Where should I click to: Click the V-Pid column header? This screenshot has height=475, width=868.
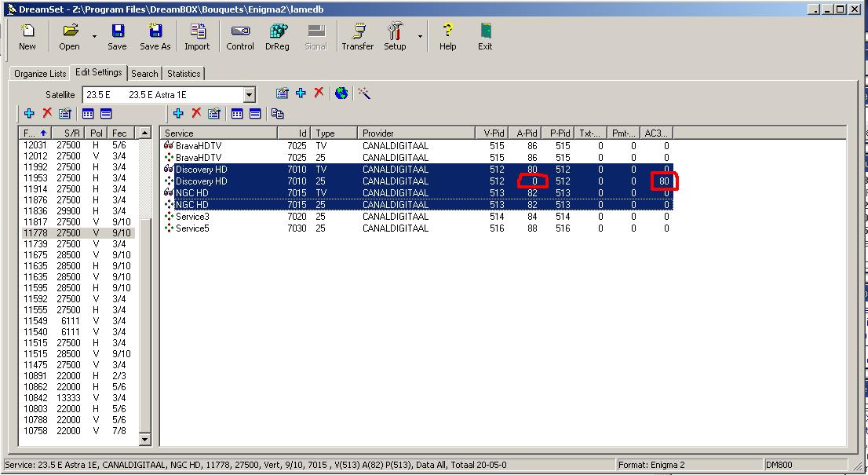pos(492,133)
